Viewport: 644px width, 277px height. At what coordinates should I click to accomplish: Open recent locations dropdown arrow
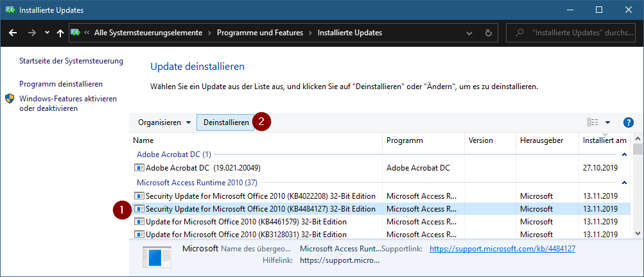pyautogui.click(x=47, y=33)
